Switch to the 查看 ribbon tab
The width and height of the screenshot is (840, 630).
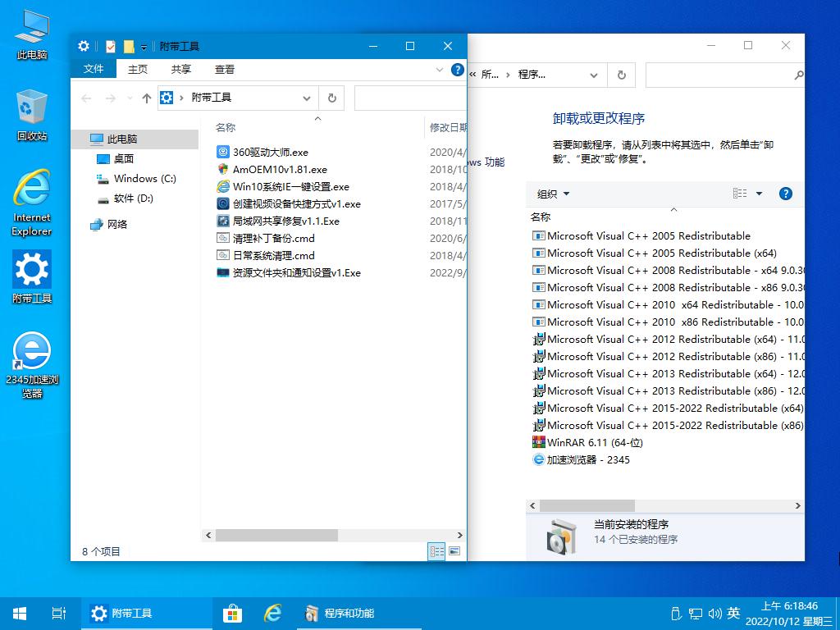pos(225,69)
